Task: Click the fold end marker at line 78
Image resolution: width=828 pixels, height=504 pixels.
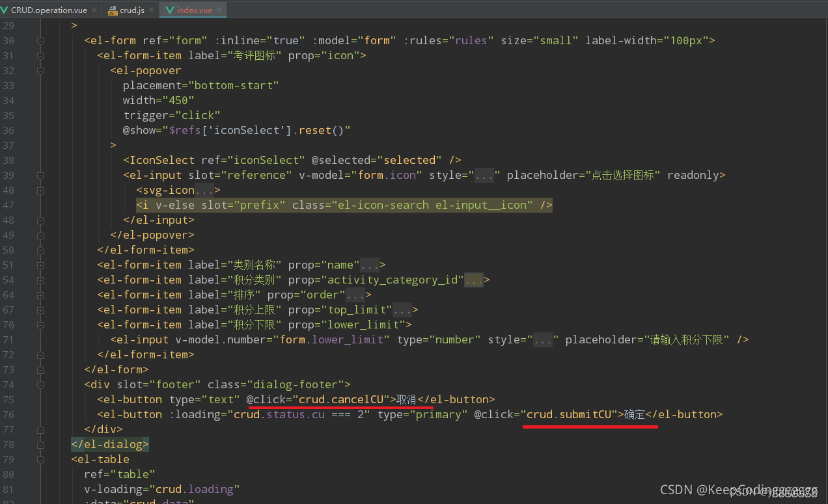Action: 40,444
